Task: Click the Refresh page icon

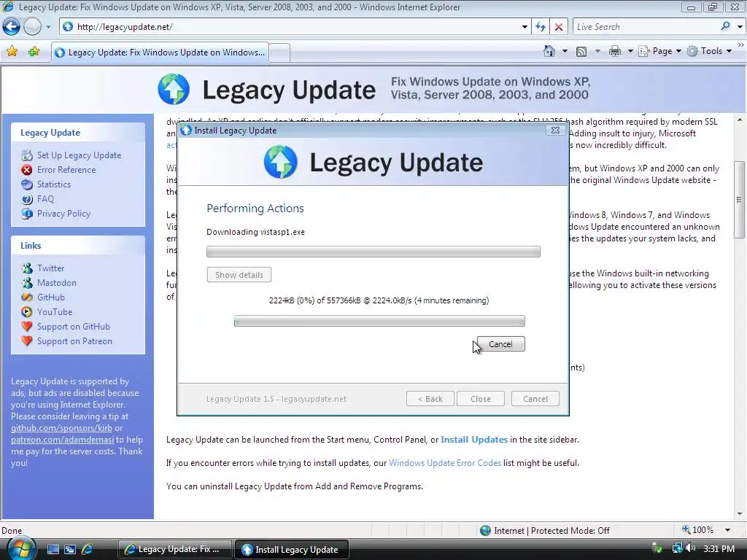Action: coord(541,27)
